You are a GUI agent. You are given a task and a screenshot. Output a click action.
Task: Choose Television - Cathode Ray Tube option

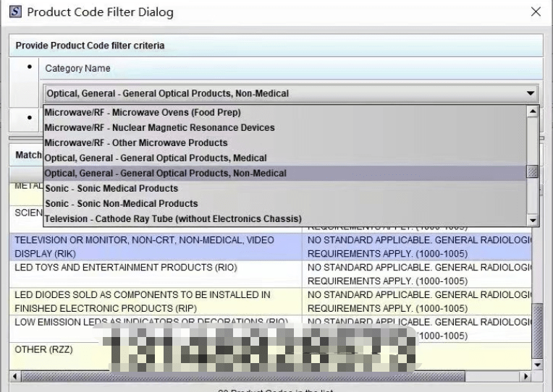[x=285, y=218]
